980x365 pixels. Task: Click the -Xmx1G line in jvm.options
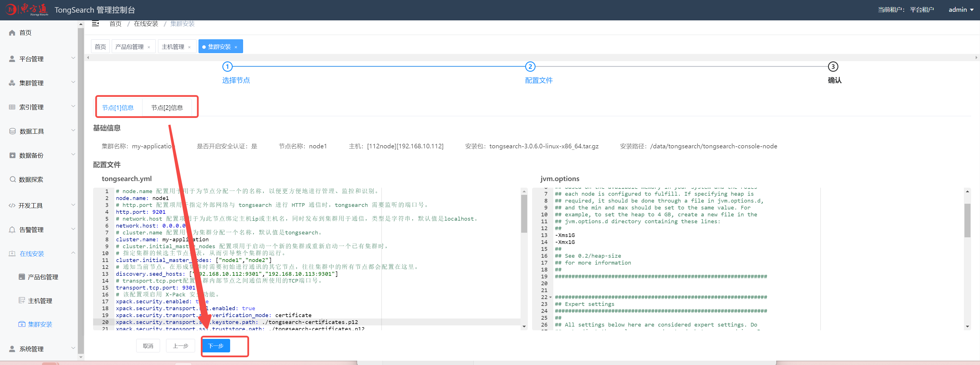pos(565,242)
